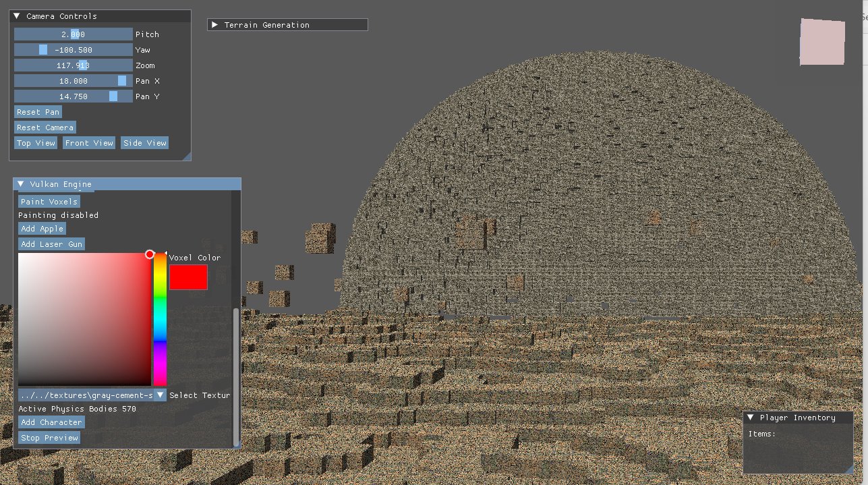The width and height of the screenshot is (868, 485).
Task: Collapse the Vulkan Engine window
Action: (21, 184)
